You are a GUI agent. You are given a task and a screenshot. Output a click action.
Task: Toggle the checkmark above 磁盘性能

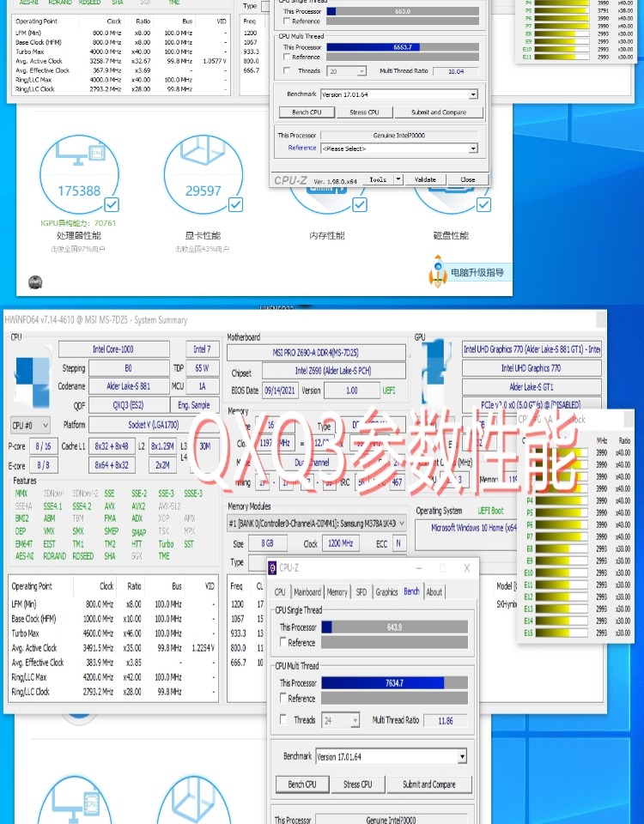pyautogui.click(x=483, y=204)
